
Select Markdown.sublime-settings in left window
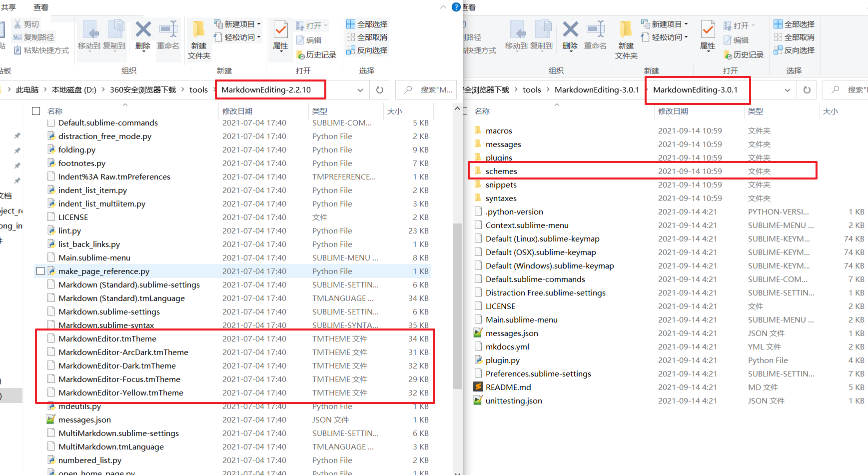tap(109, 311)
